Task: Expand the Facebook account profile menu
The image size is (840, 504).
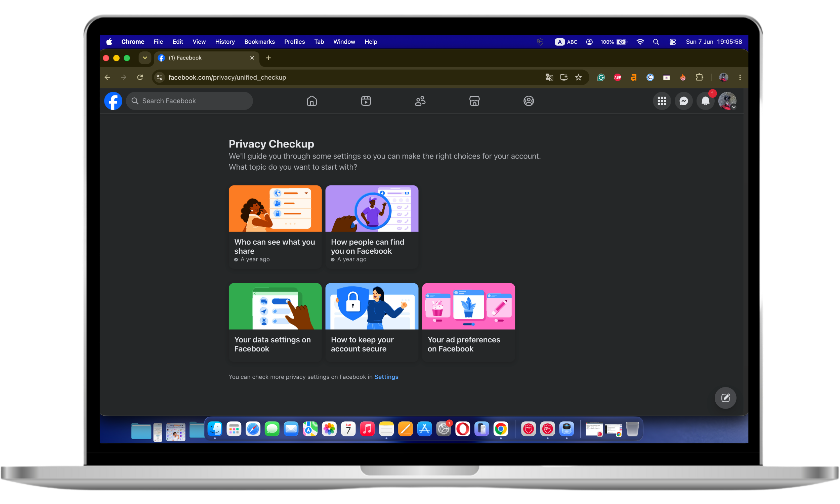Action: pos(727,101)
